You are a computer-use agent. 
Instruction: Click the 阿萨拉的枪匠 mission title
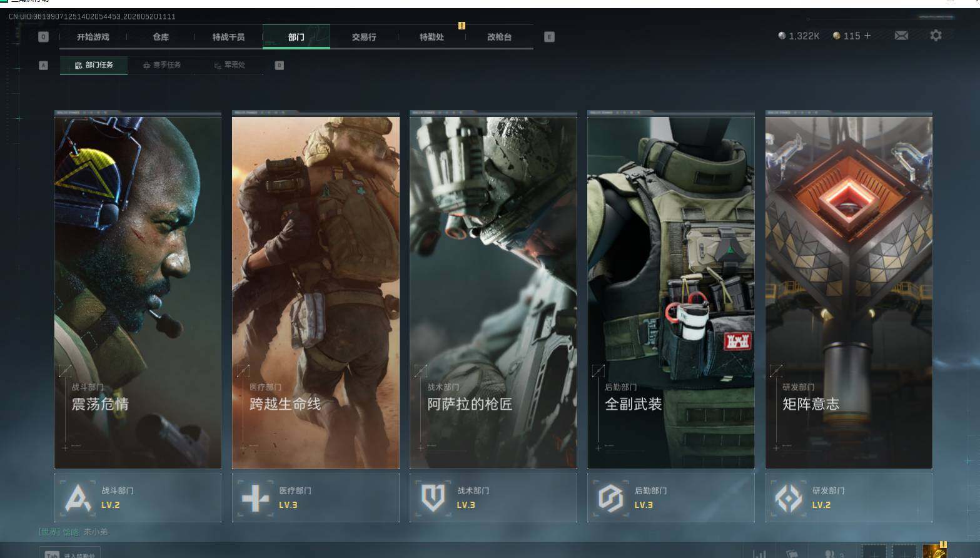(x=470, y=404)
